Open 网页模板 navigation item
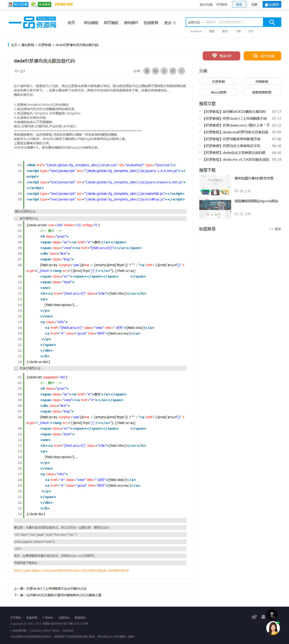Image resolution: width=289 pixels, height=644 pixels. tap(111, 23)
